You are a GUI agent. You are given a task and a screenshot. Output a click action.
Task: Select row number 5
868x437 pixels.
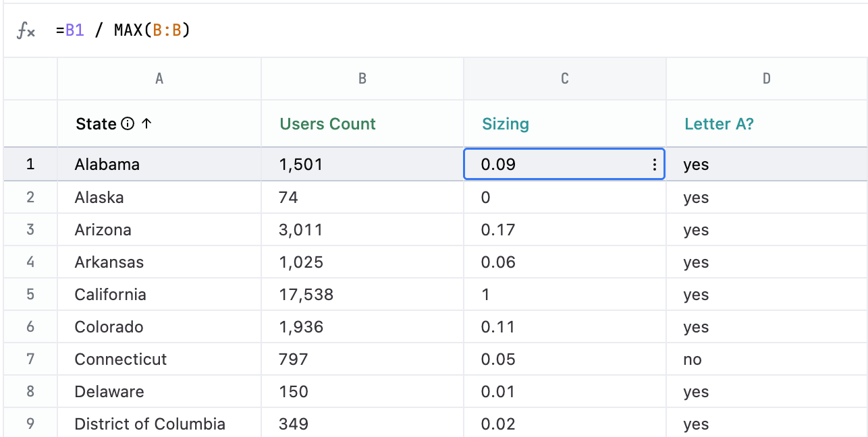[x=30, y=295]
